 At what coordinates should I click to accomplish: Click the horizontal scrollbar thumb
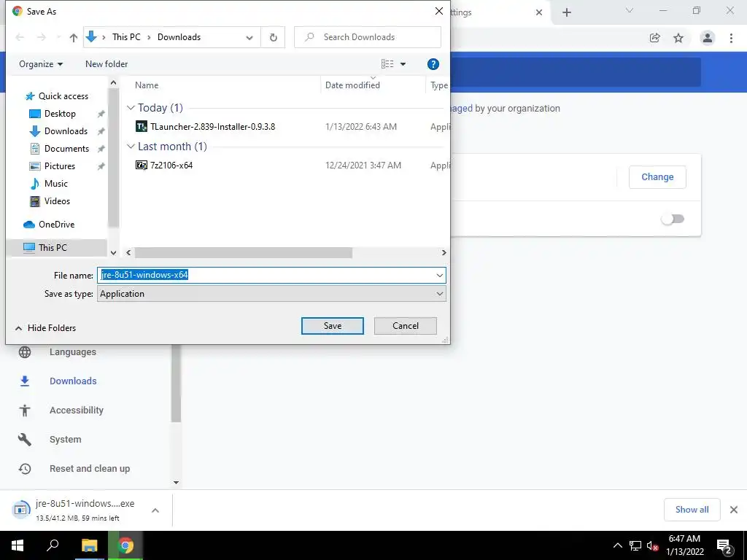click(x=244, y=253)
